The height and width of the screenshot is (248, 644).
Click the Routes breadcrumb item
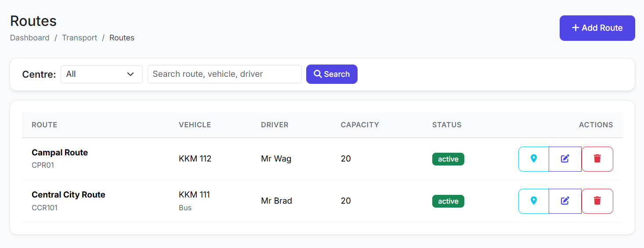[122, 38]
